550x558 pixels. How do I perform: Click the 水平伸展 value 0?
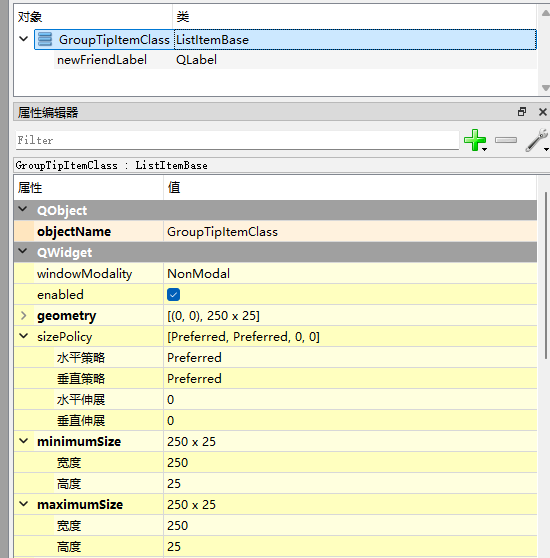point(171,400)
